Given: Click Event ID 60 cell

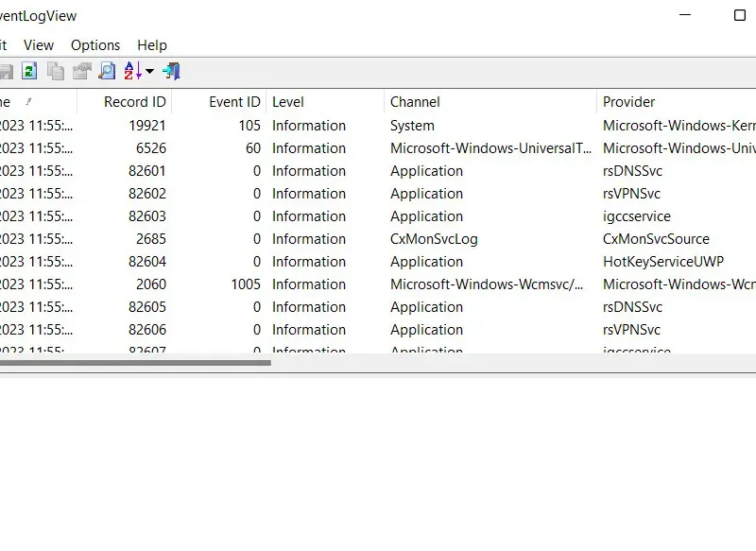Looking at the screenshot, I should 253,148.
